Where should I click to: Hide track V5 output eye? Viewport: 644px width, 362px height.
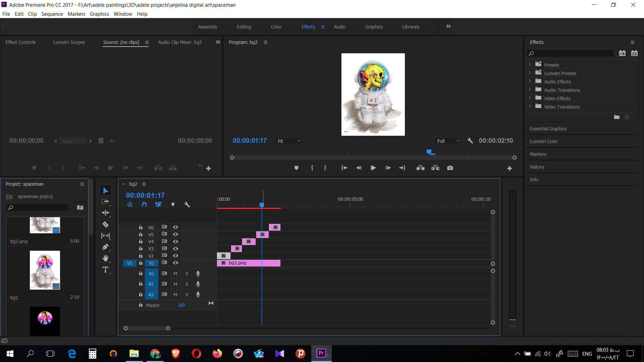tap(175, 234)
